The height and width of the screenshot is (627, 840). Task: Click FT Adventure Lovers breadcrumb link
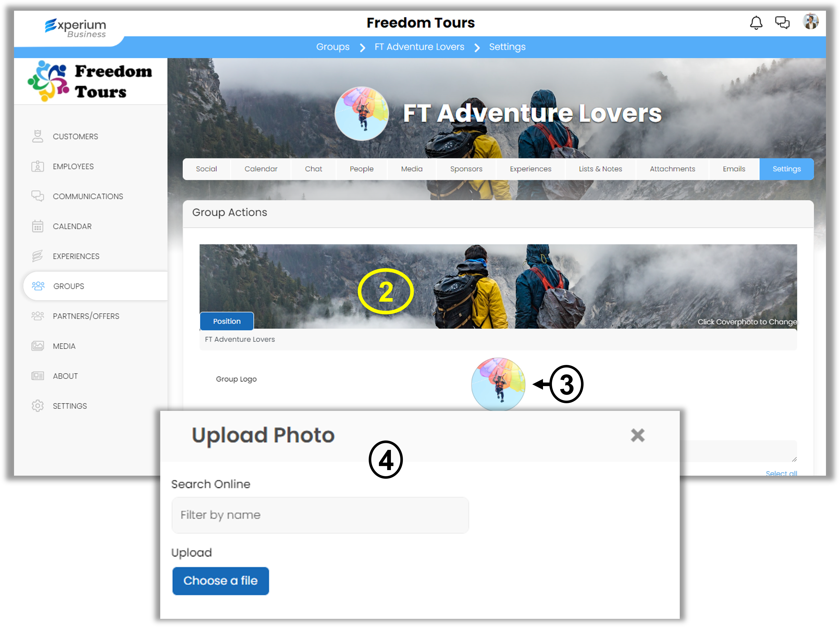pyautogui.click(x=419, y=47)
